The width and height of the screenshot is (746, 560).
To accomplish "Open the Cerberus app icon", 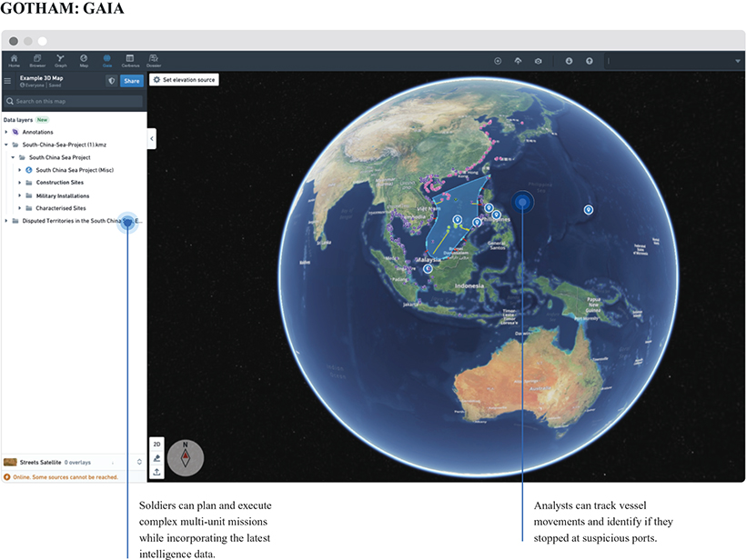I will [x=130, y=60].
